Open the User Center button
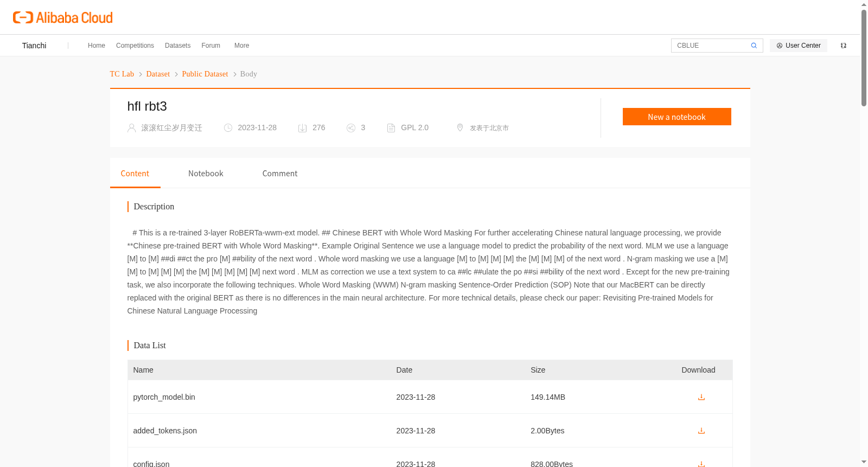Screen dimensions: 868x467 tap(799, 46)
